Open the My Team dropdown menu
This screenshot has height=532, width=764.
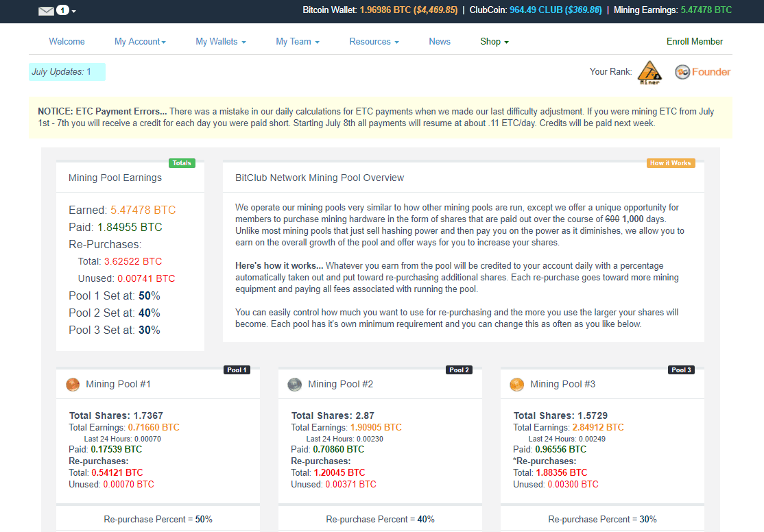tap(298, 42)
